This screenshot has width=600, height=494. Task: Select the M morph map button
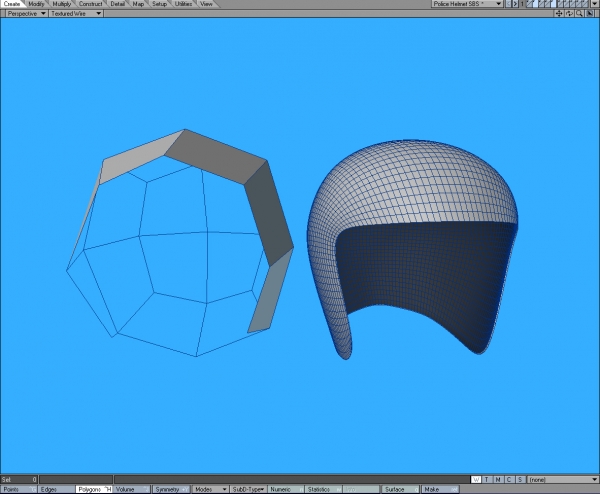(x=498, y=479)
